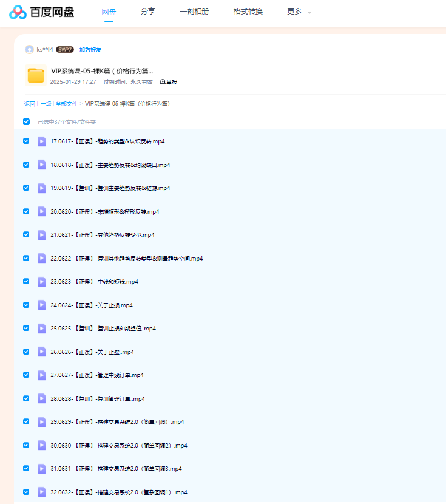Click video icon for file 31.0631
This screenshot has width=446, height=504.
(42, 469)
